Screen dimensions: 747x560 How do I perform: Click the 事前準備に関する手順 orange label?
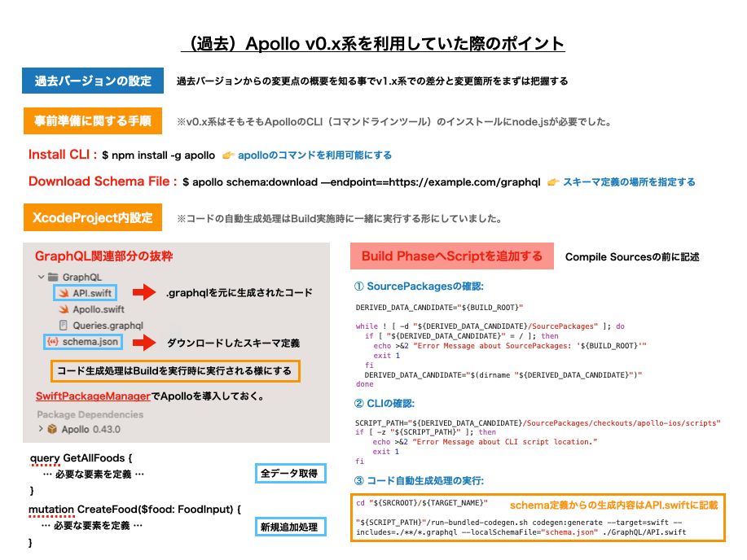point(93,121)
